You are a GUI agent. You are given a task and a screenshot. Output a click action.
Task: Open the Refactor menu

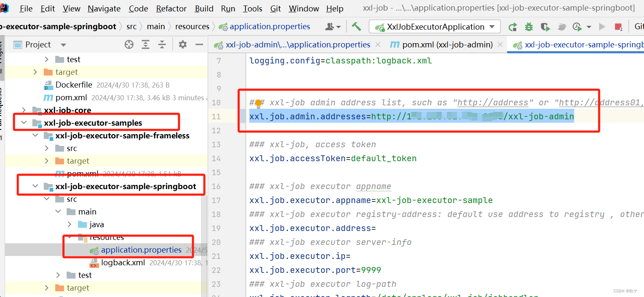(x=171, y=8)
